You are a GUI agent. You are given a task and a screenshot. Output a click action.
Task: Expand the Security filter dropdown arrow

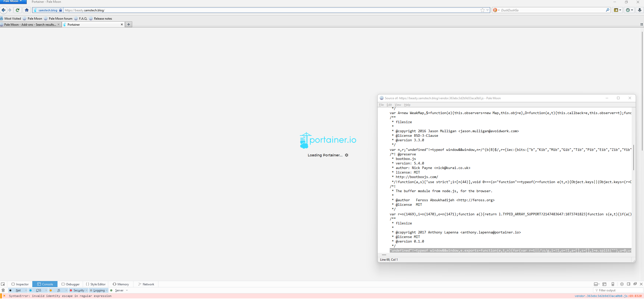pyautogui.click(x=87, y=290)
